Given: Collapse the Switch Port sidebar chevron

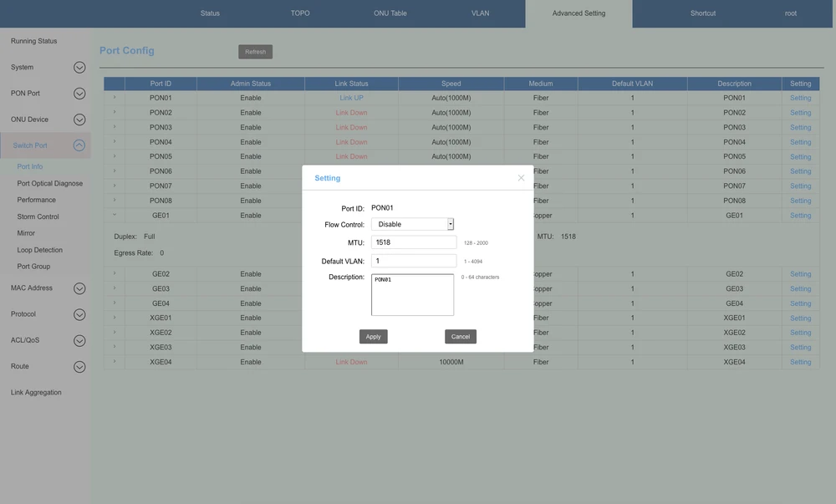Looking at the screenshot, I should (79, 145).
